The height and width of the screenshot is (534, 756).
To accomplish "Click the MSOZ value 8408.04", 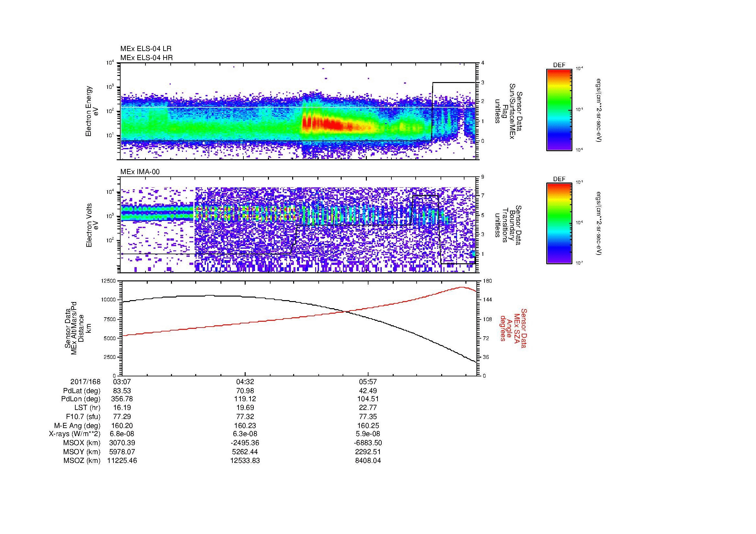I will coord(368,461).
